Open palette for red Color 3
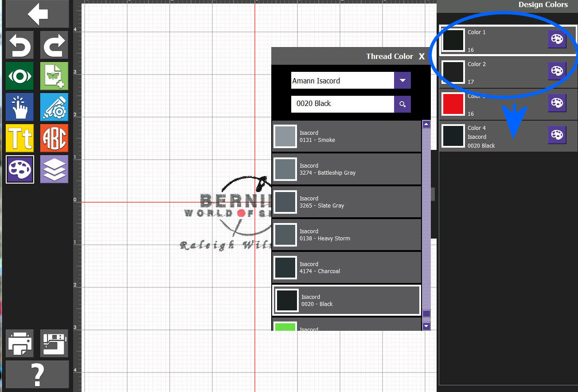 (557, 103)
